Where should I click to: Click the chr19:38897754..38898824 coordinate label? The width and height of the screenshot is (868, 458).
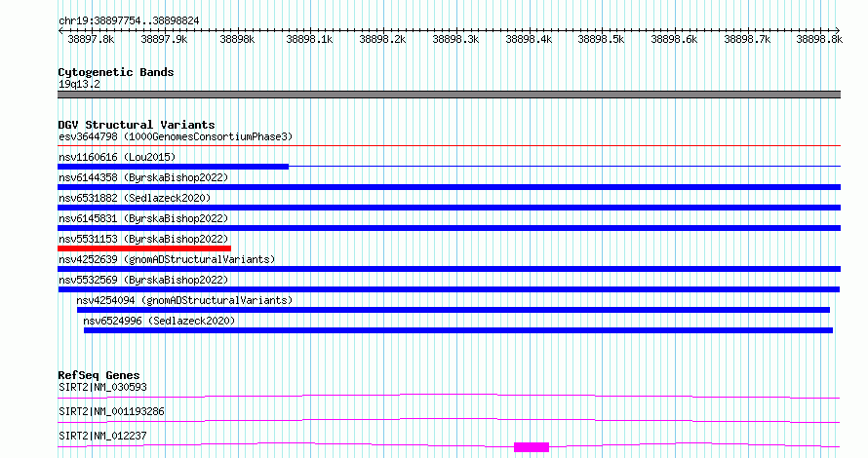[129, 21]
